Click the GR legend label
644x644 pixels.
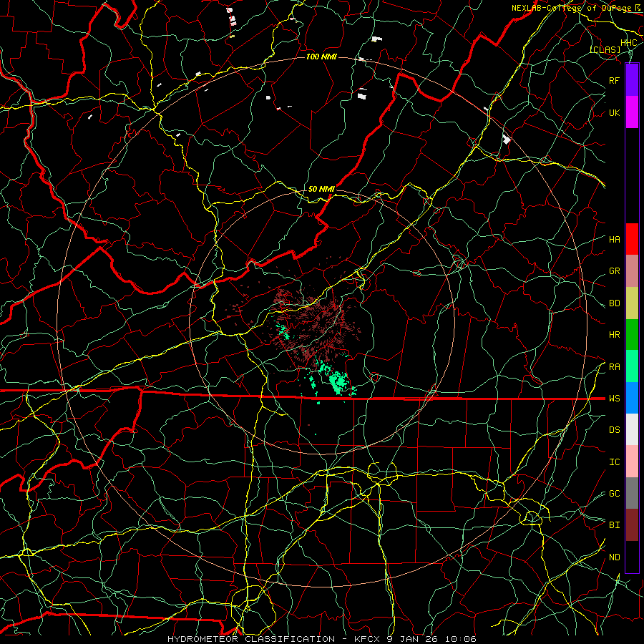tap(614, 271)
